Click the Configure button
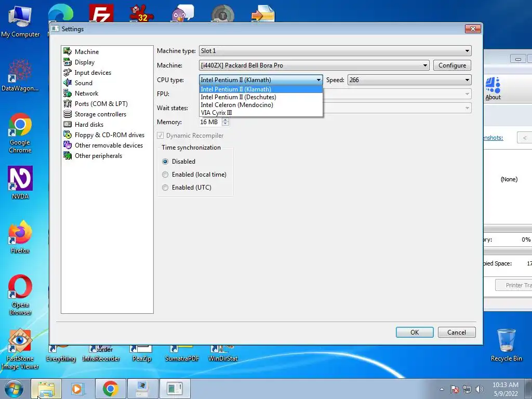This screenshot has width=532, height=399. tap(453, 65)
